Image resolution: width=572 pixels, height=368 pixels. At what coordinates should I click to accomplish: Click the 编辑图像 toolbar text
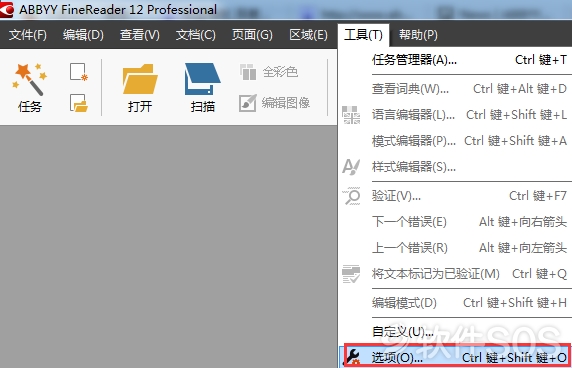[286, 103]
